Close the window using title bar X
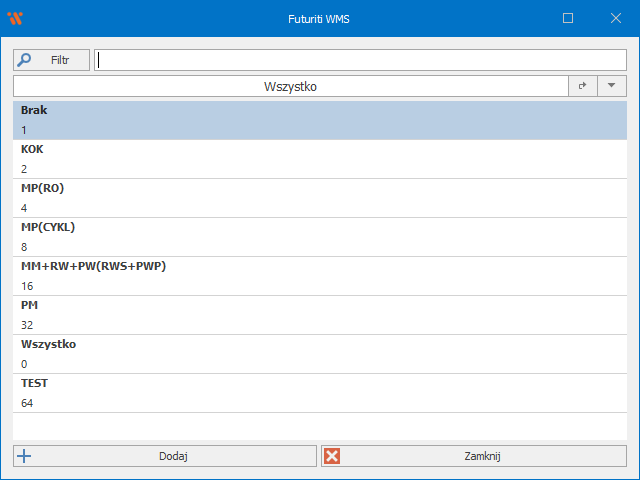The width and height of the screenshot is (640, 480). pos(614,18)
